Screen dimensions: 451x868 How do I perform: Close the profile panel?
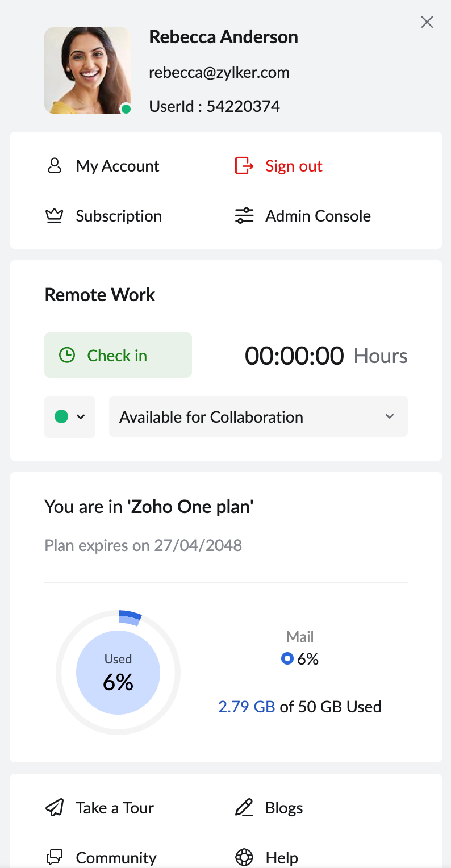427,22
